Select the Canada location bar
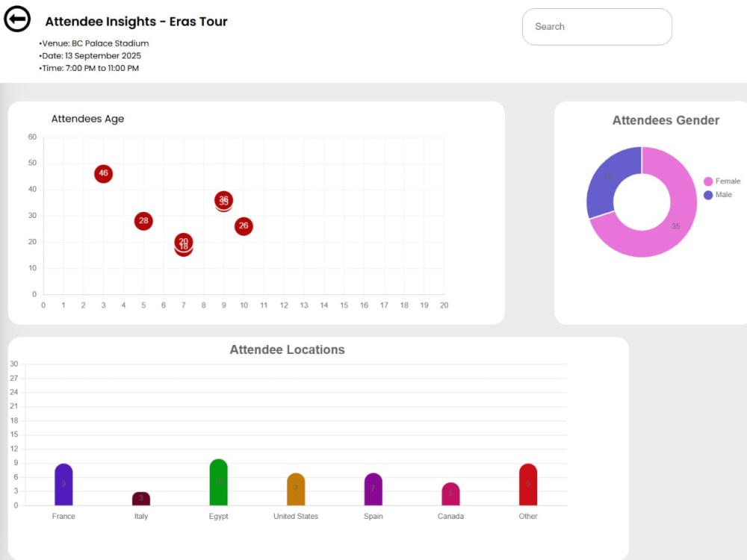747x560 pixels. coord(450,494)
